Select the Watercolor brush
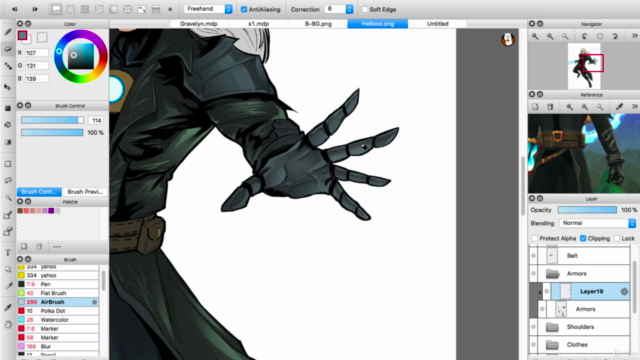This screenshot has width=640, height=360. click(x=58, y=320)
